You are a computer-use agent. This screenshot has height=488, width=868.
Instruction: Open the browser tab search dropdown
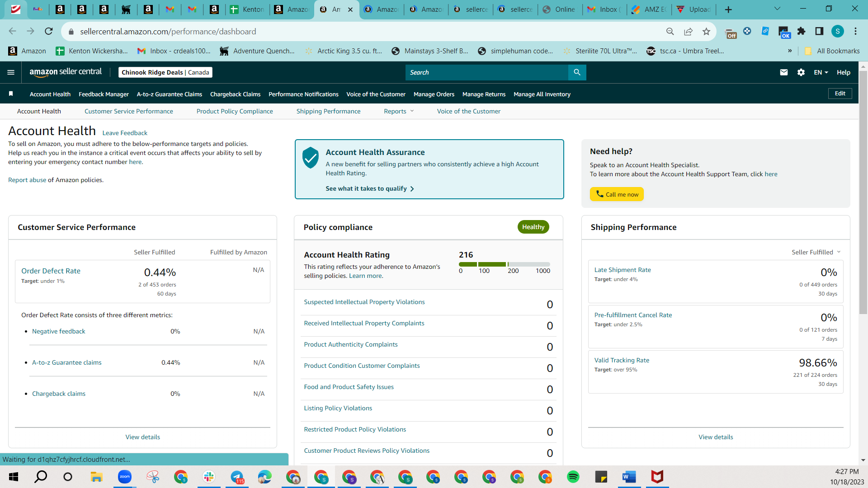[x=777, y=9]
